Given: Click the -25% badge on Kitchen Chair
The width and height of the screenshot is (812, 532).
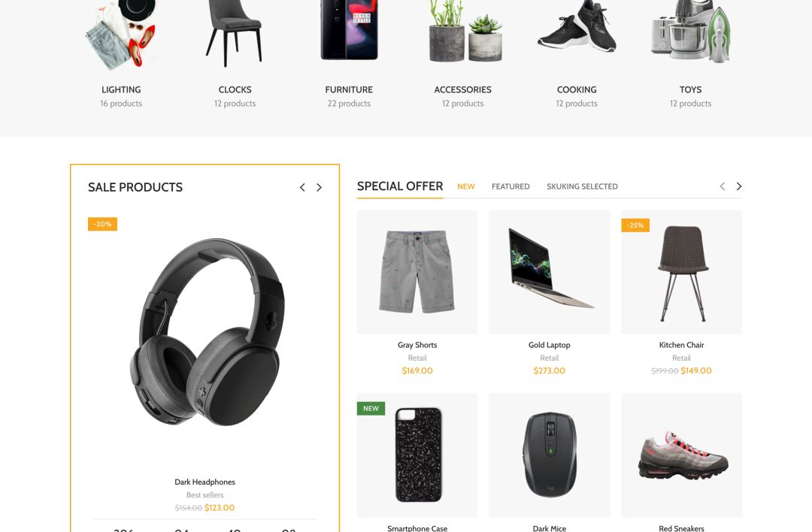Looking at the screenshot, I should 635,225.
